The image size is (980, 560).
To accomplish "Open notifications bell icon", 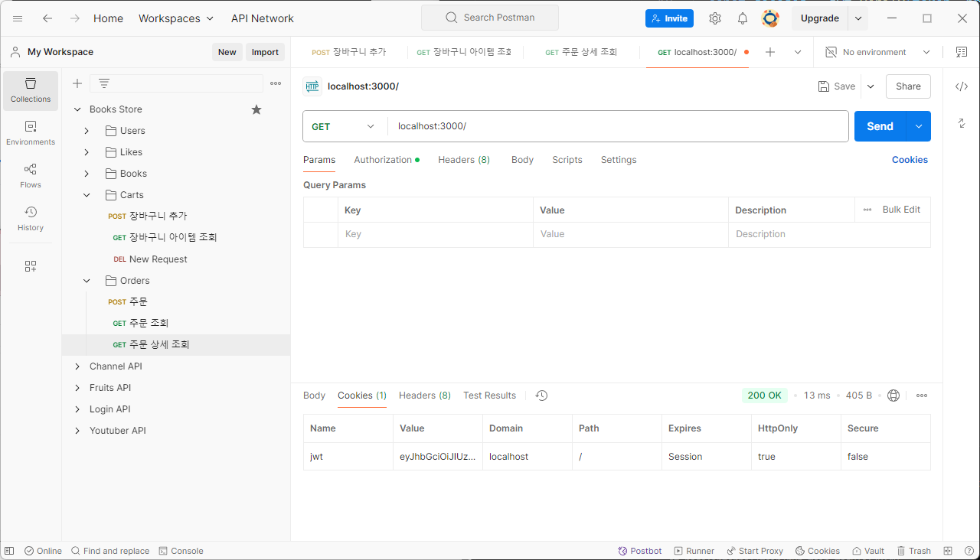I will [x=743, y=18].
